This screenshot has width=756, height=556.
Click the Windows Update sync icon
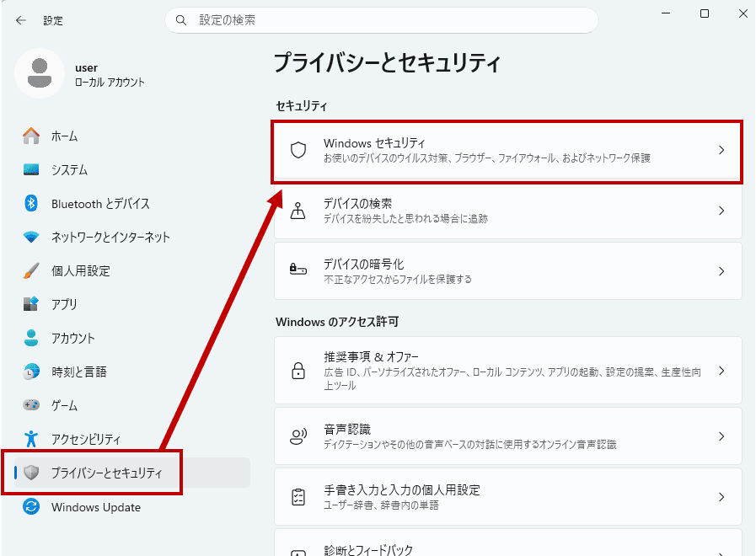tap(31, 507)
